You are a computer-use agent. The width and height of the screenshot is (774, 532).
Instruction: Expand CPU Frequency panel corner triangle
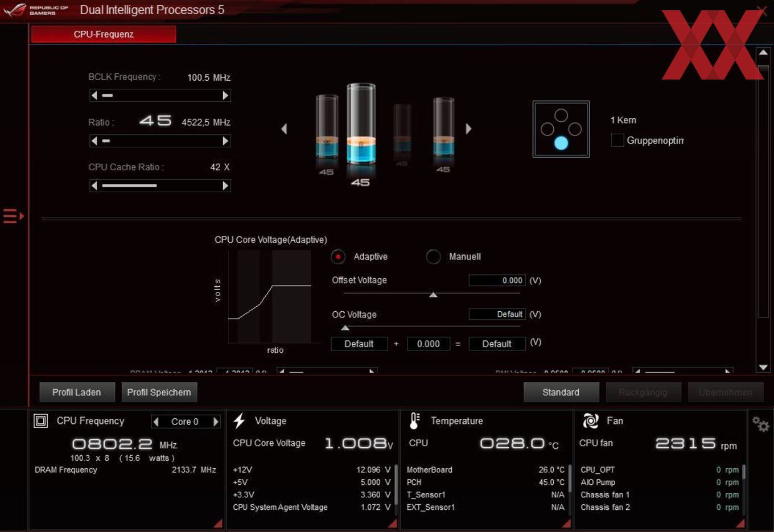coord(218,523)
